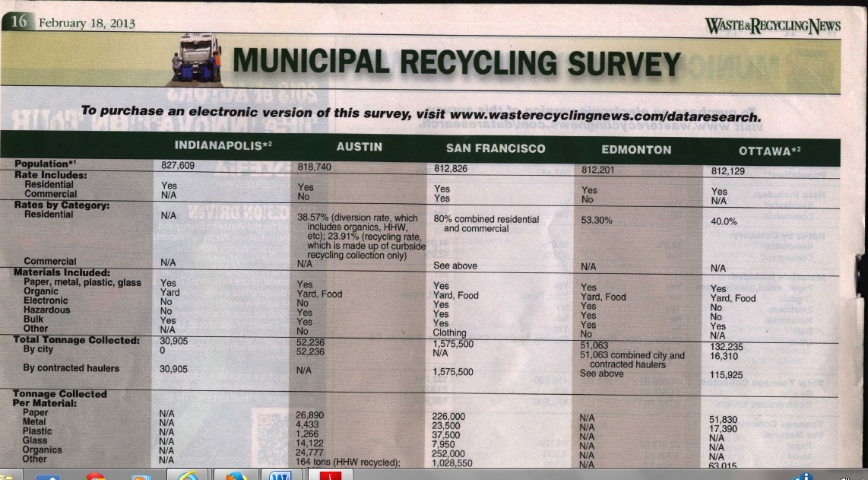Screen dimensions: 868x480
Task: Click the San Francisco column heading
Action: [x=496, y=148]
